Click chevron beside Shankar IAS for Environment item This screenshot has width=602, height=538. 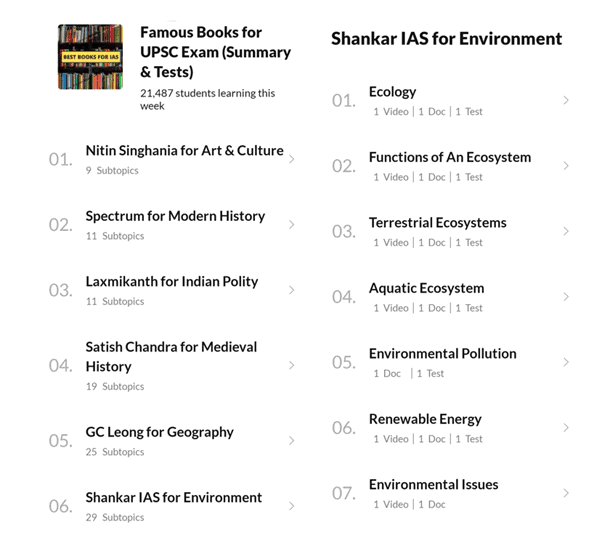point(291,506)
